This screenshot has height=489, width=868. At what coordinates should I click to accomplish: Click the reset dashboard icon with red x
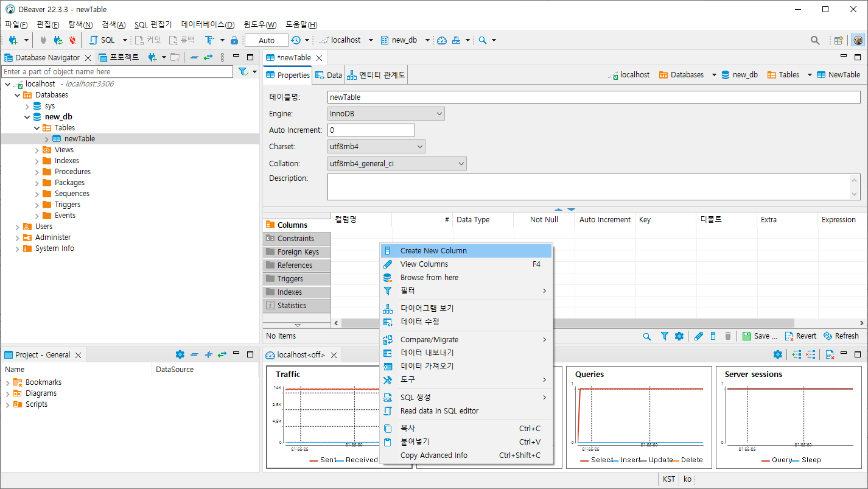point(830,354)
